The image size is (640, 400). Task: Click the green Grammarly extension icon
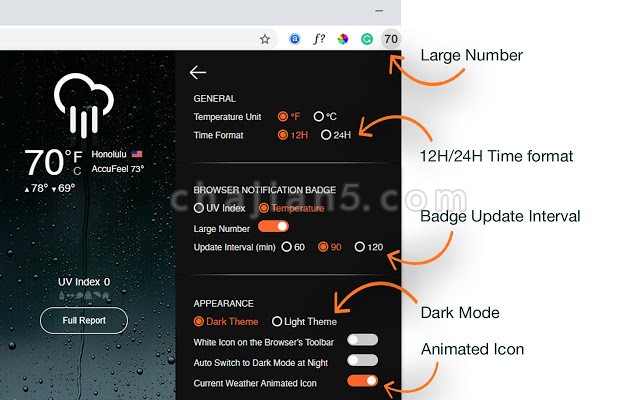pos(367,39)
